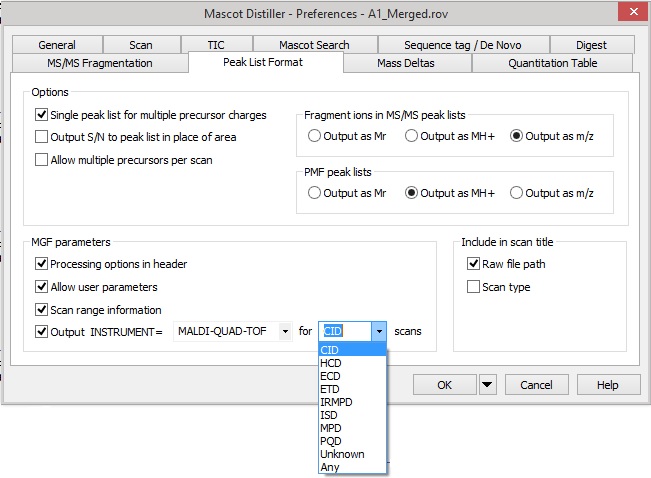Screen dimensions: 651x478
Task: Select Output as Mr for fragment ions
Action: pyautogui.click(x=314, y=136)
